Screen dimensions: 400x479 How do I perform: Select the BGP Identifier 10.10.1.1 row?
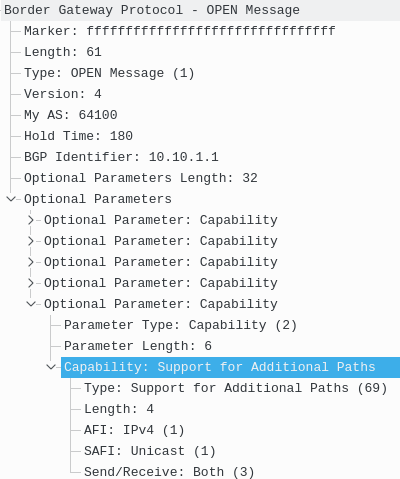pos(121,157)
